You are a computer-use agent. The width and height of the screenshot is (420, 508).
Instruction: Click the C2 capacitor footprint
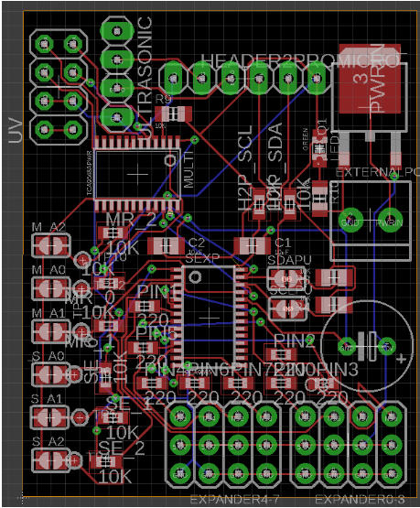coord(166,245)
